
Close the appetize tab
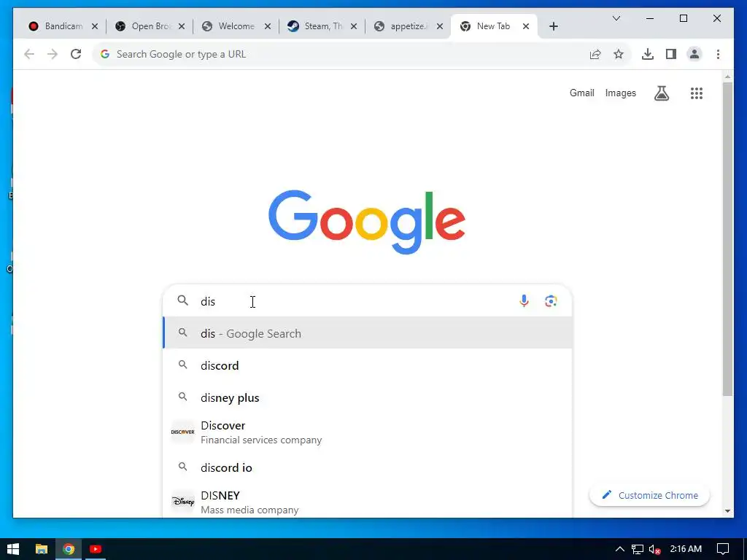(x=440, y=27)
